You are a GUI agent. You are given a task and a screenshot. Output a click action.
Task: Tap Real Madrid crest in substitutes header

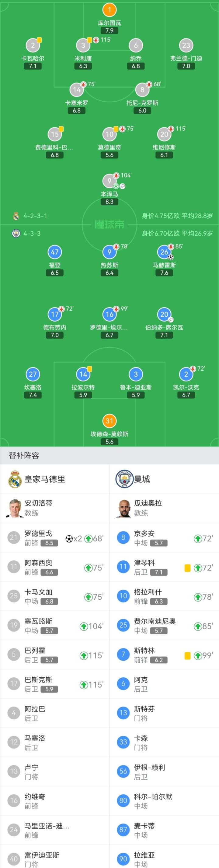[15, 479]
